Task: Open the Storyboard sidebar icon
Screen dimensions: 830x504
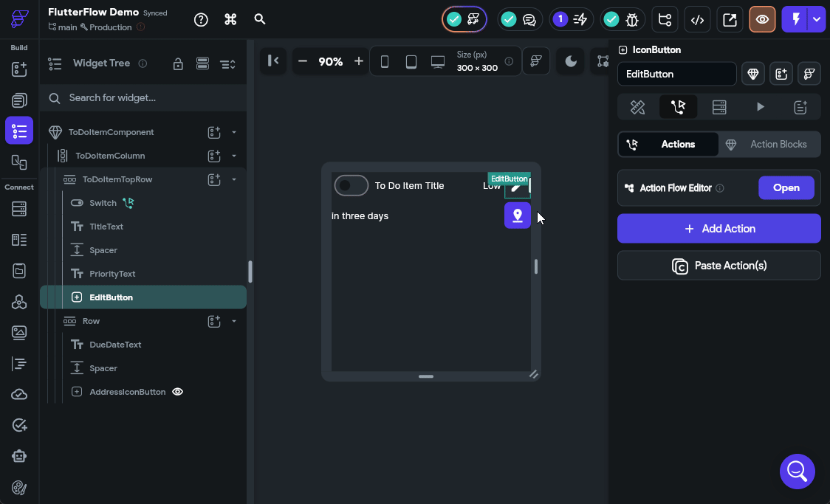Action: coord(19,162)
